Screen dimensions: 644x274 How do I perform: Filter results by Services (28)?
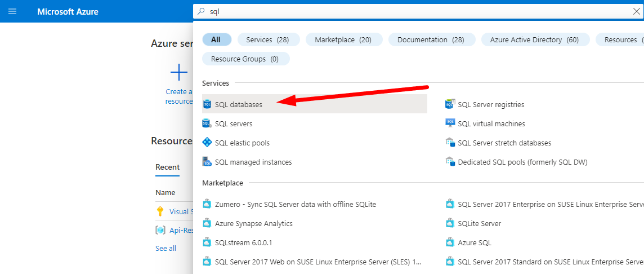click(x=267, y=39)
